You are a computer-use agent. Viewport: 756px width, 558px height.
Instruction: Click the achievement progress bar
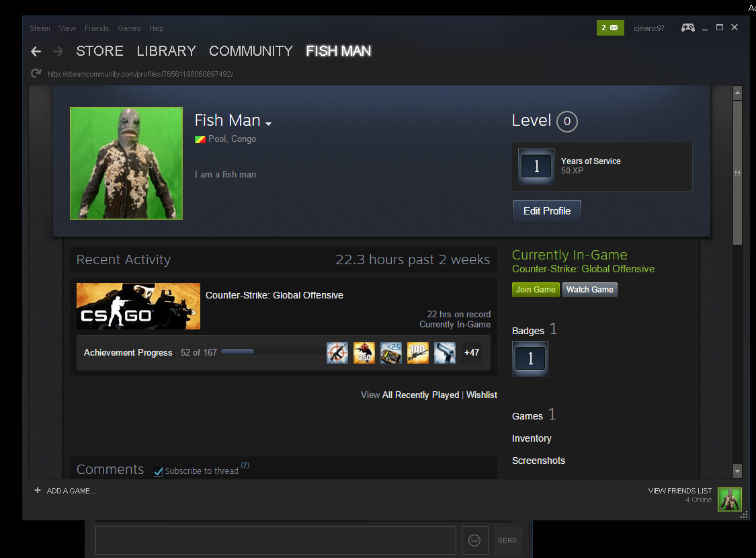(272, 352)
